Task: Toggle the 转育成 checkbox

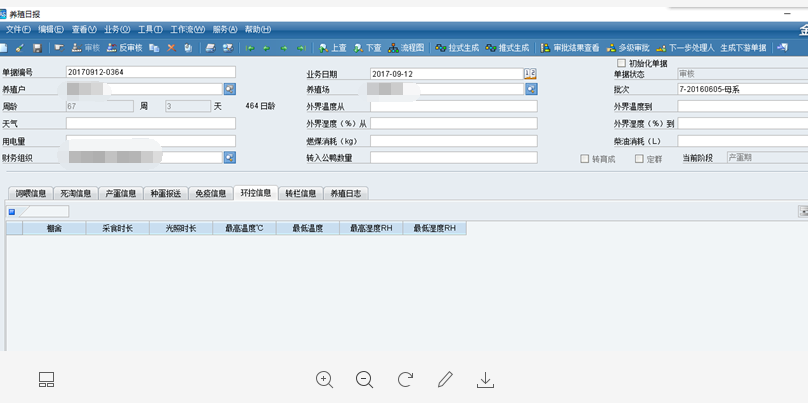Action: (585, 159)
